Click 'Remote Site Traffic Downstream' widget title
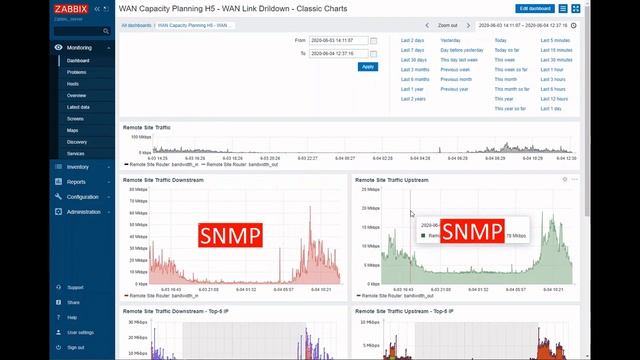Screen dimensions: 640x360 [x=163, y=180]
